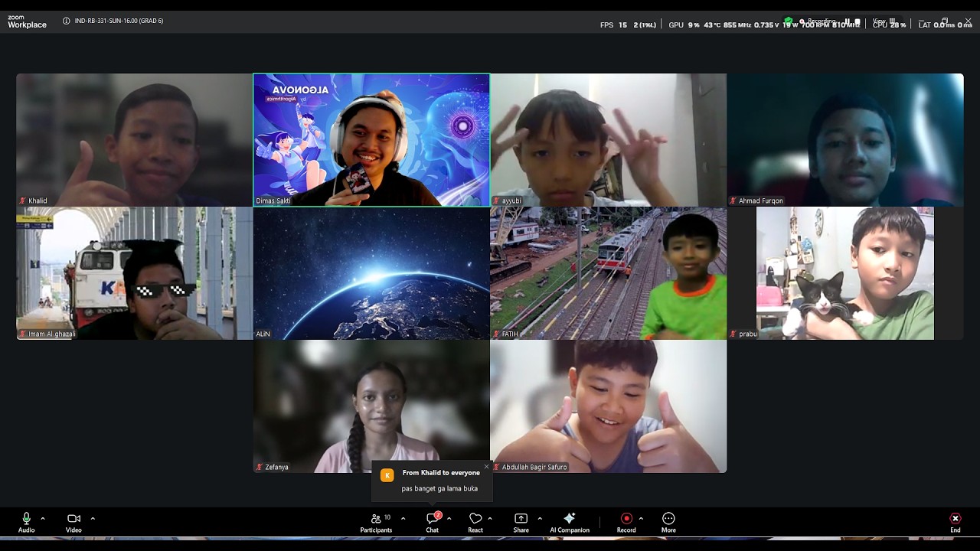The height and width of the screenshot is (551, 980).
Task: Select FATIH's video tile
Action: click(609, 273)
